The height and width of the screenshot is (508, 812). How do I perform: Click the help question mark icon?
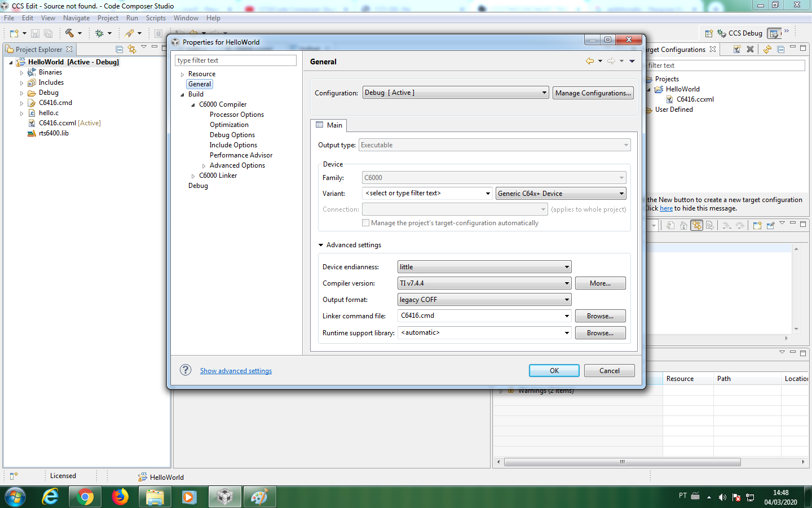coord(186,370)
